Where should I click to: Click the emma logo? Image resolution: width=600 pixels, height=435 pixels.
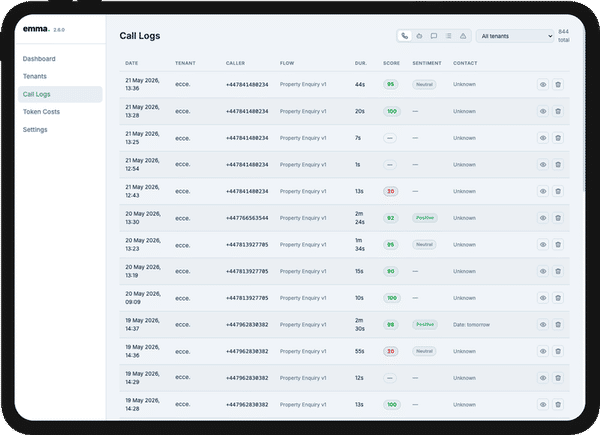[x=36, y=29]
